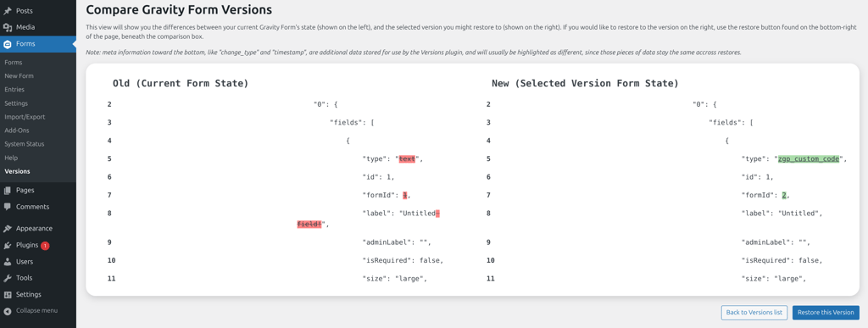Screen dimensions: 868x328
Task: Click Back to Versions list button
Action: pyautogui.click(x=754, y=313)
